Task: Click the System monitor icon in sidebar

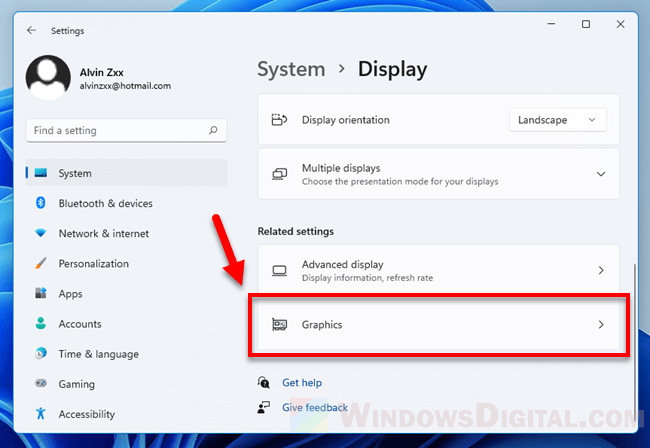Action: point(41,173)
